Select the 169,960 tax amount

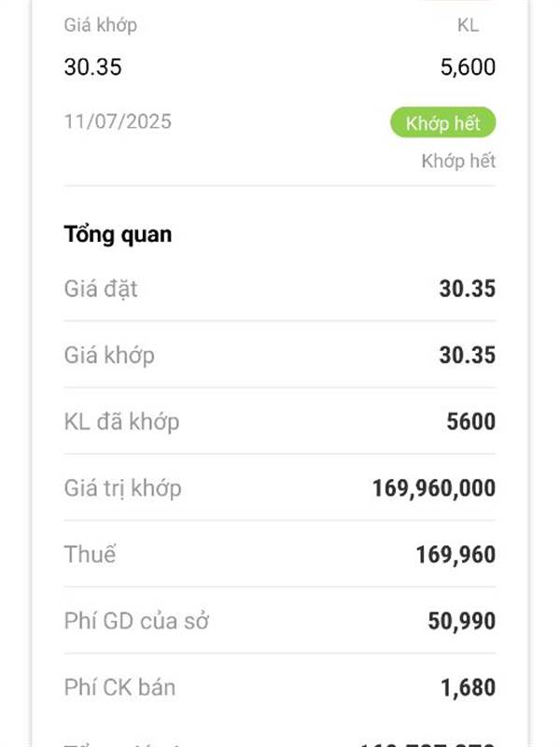point(455,555)
